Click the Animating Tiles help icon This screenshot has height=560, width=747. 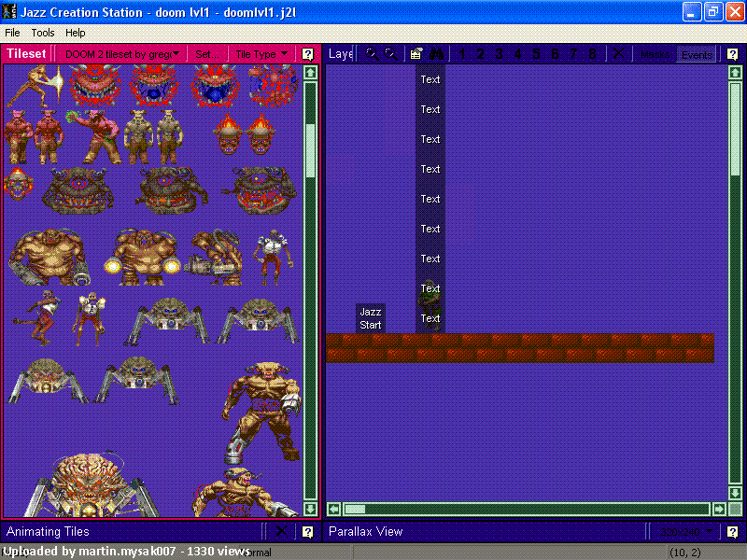tap(308, 531)
